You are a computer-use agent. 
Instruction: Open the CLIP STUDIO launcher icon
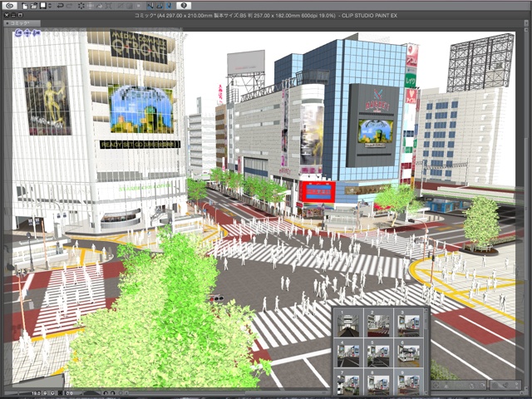tap(10, 6)
